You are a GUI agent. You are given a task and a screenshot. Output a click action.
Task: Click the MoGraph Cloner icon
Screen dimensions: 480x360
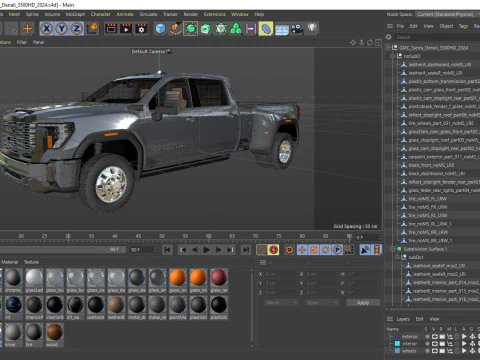[x=221, y=29]
